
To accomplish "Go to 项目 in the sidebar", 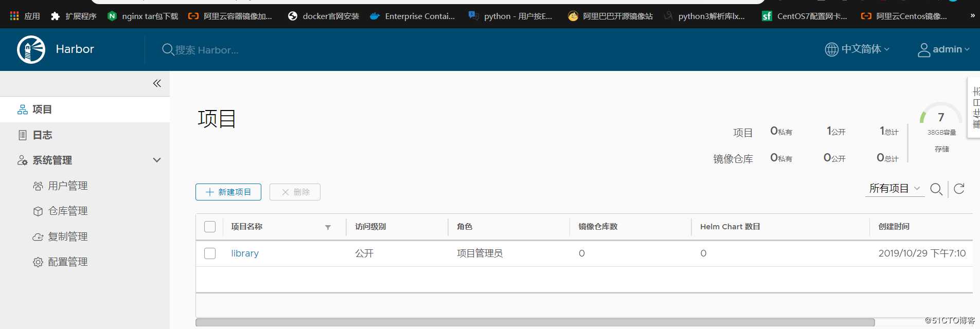I will tap(85, 109).
